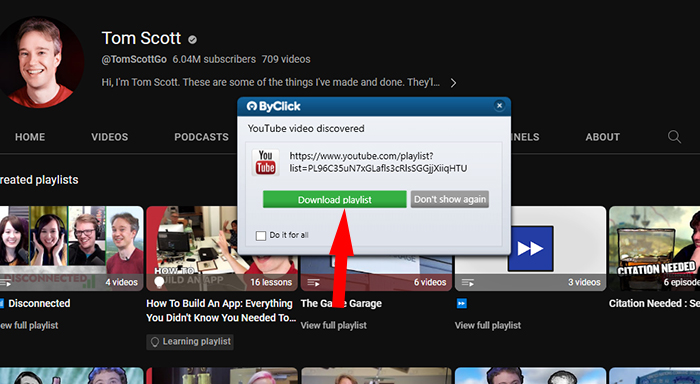Click the green Download playlist button
Screen dimensions: 700x384
pos(334,200)
